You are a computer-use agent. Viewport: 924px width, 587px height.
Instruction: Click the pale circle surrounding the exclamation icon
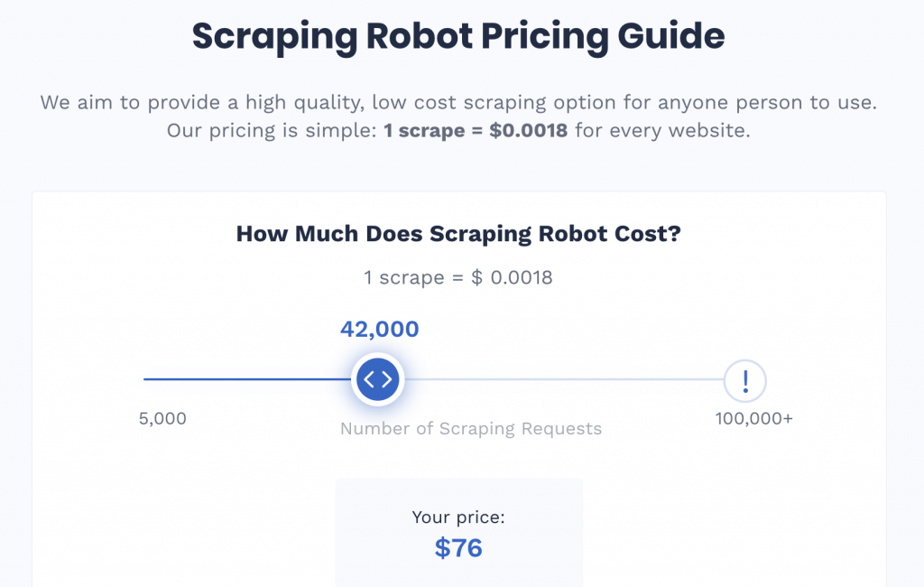coord(745,380)
